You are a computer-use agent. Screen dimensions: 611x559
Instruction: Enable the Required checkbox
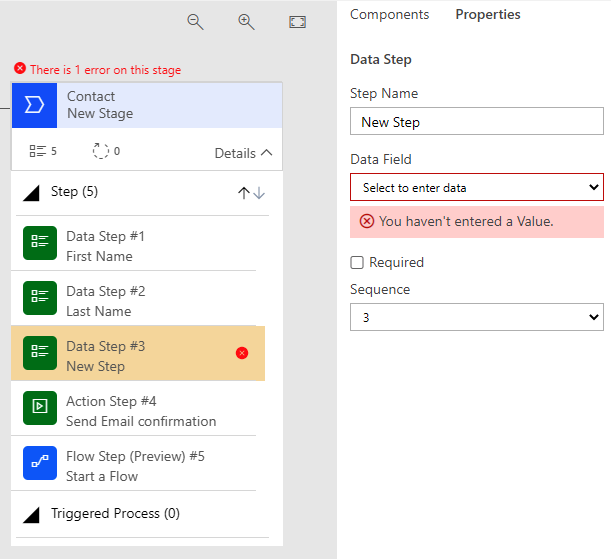[x=357, y=263]
